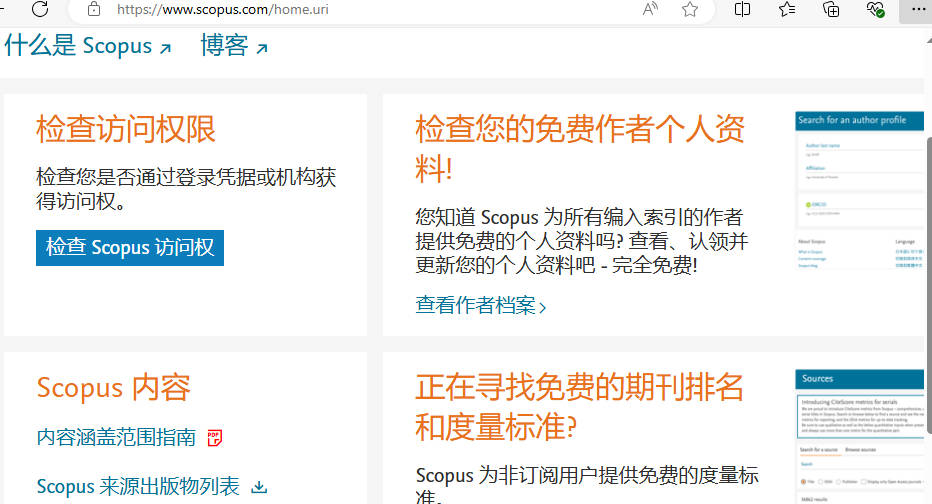Click the paragraph 检查您是否通过登录凭据或机构获得访问权
This screenshot has width=932, height=504.
click(x=186, y=189)
